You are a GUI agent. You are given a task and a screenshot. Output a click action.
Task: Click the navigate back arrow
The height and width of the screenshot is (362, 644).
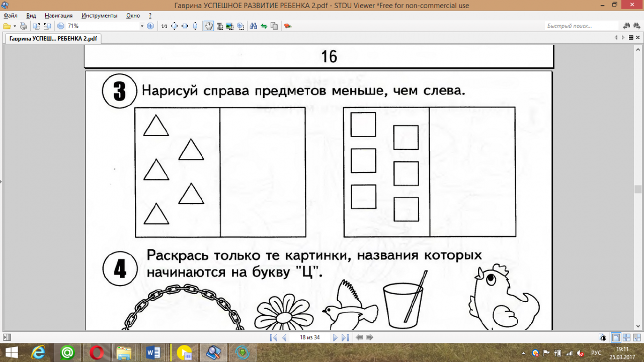tap(359, 337)
